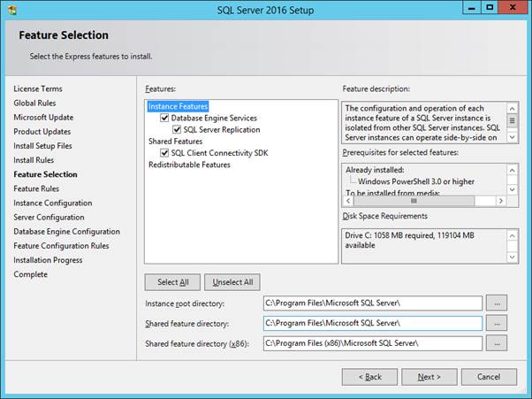The image size is (532, 399).
Task: Click the SQL Server Setup title bar icon
Action: tap(12, 10)
